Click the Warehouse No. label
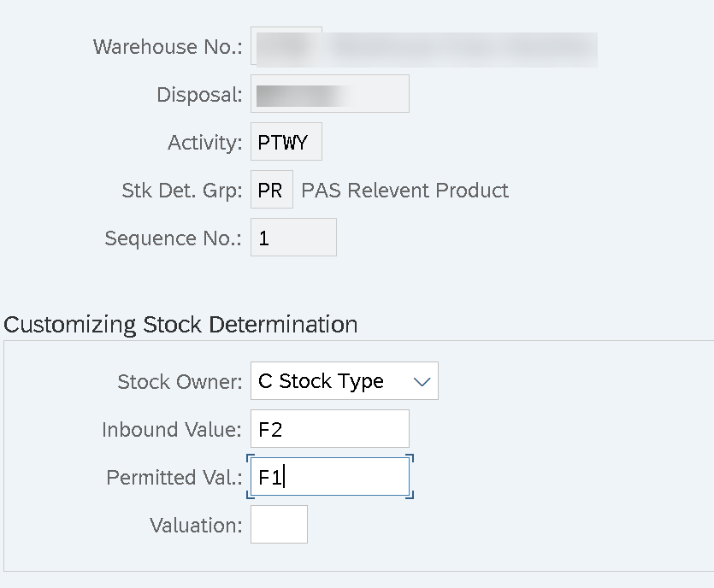This screenshot has height=588, width=714. pos(168,46)
